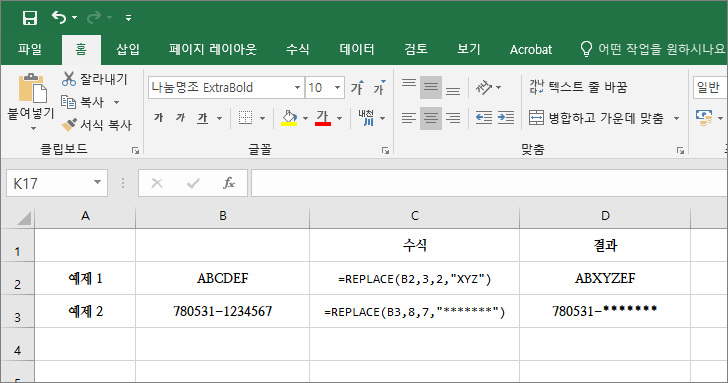Toggle center horizontal align icon
The width and height of the screenshot is (728, 383).
[431, 118]
